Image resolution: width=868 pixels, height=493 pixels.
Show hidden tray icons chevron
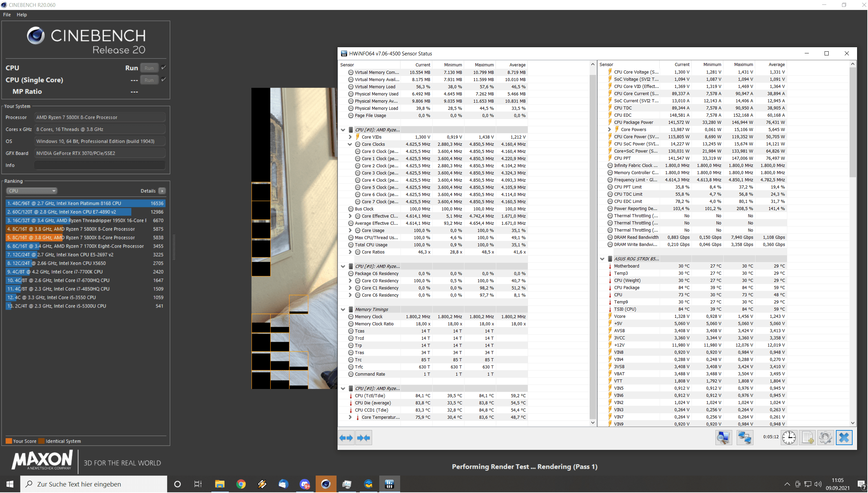[787, 484]
